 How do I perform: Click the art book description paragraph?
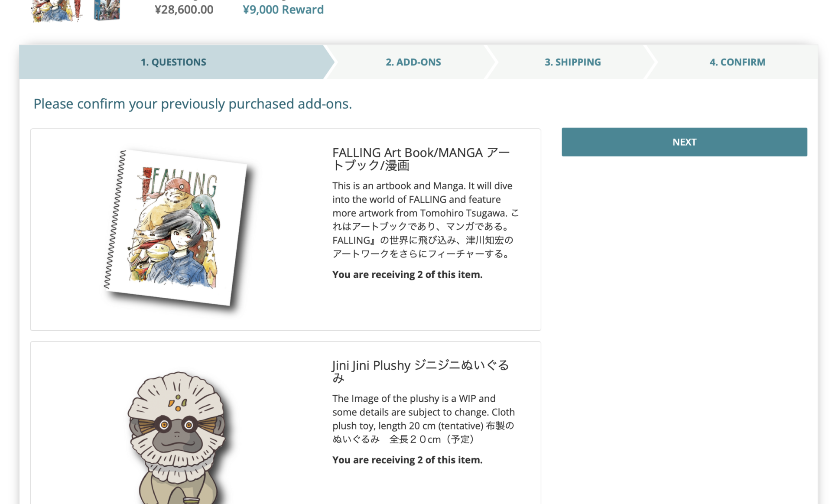point(426,220)
